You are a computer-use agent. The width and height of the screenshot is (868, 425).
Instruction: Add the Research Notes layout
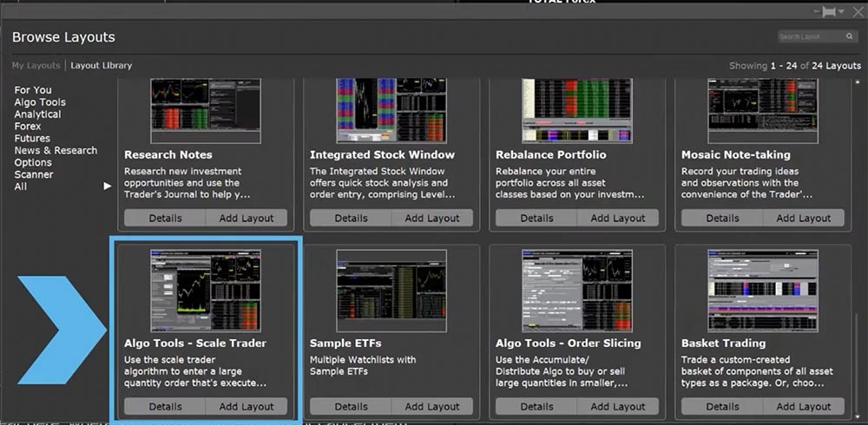[x=247, y=218]
